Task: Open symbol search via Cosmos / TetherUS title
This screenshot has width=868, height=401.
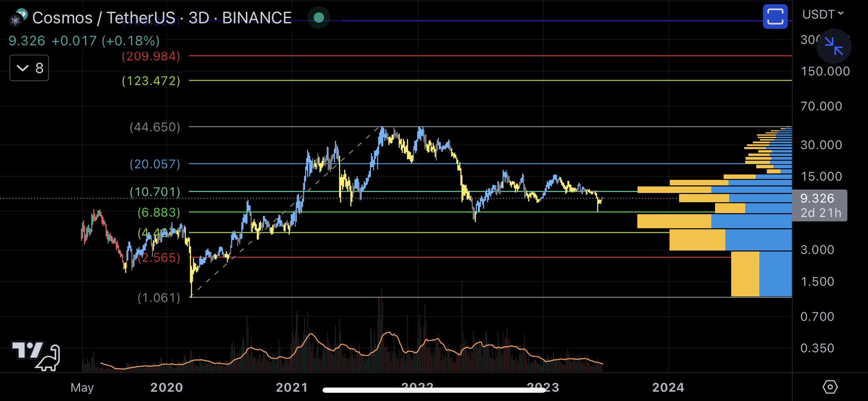Action: [104, 18]
